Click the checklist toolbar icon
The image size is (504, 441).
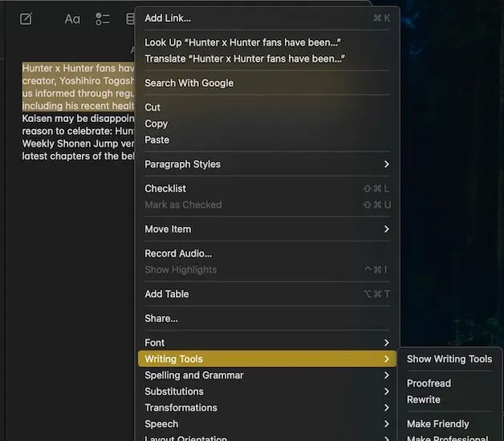[x=103, y=18]
